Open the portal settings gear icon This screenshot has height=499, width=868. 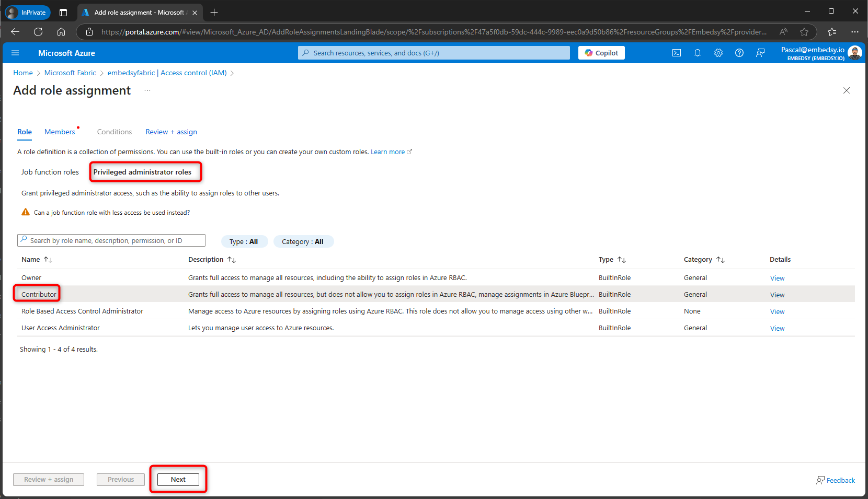point(718,52)
